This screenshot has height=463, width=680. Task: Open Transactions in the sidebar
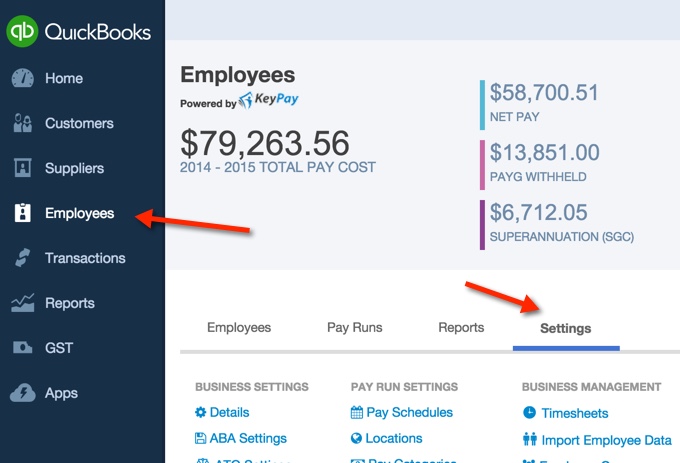pyautogui.click(x=85, y=258)
